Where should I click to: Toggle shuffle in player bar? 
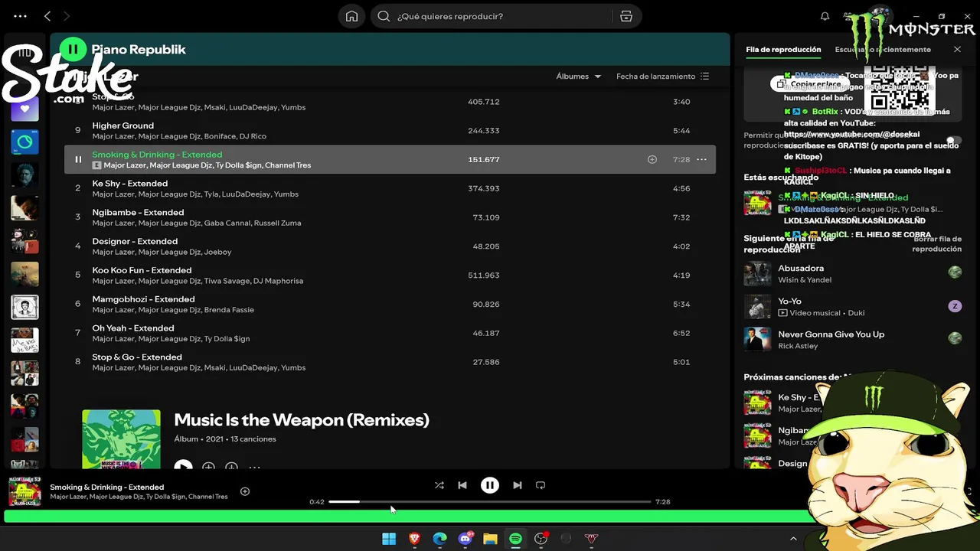[439, 485]
